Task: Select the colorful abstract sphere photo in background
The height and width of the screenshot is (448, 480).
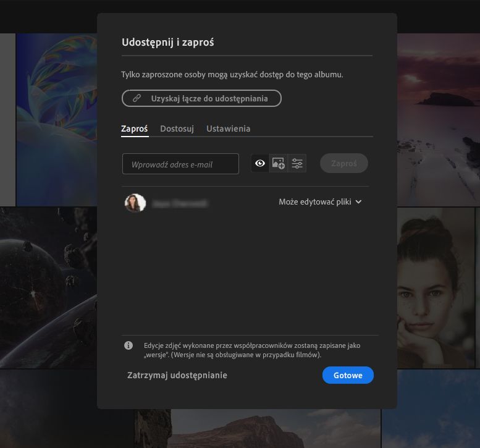Action: (57, 119)
